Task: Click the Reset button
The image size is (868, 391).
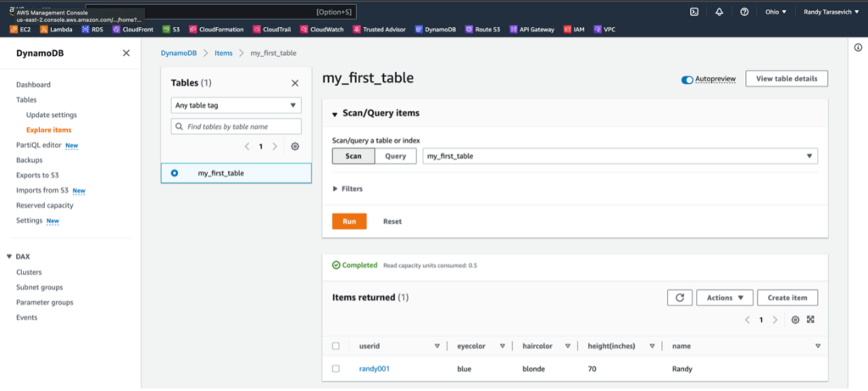Action: 392,221
